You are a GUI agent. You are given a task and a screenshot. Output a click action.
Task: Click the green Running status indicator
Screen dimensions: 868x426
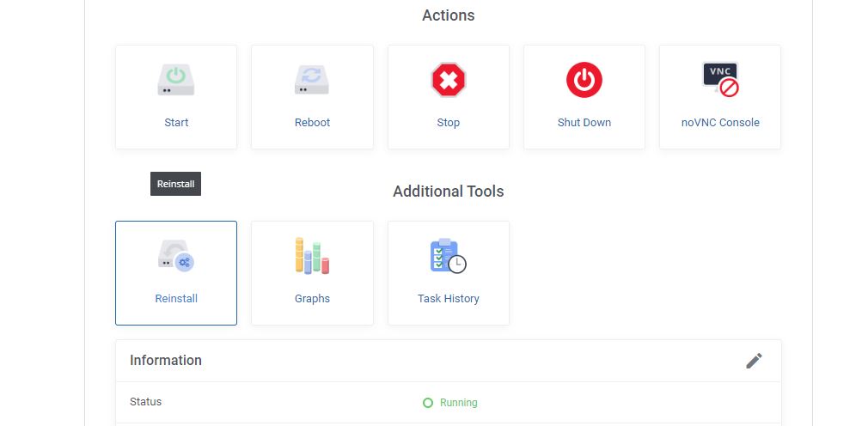coord(450,403)
